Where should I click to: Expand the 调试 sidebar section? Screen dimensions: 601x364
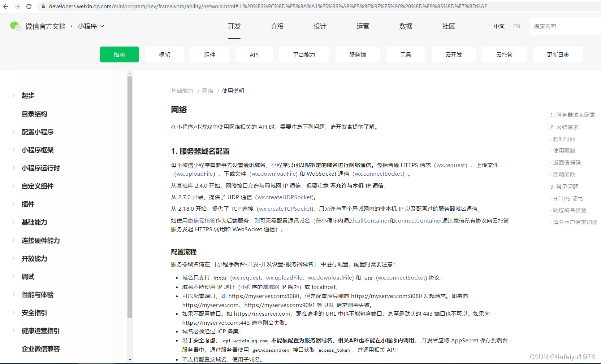click(x=13, y=277)
